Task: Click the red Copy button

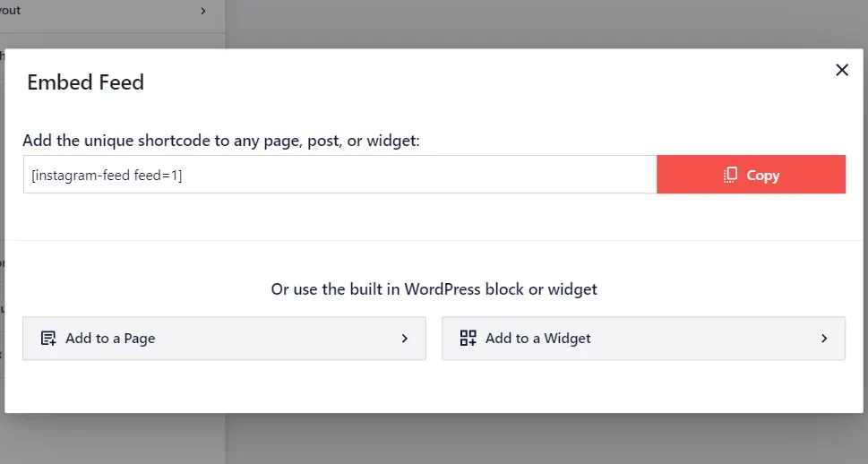Action: 752,175
